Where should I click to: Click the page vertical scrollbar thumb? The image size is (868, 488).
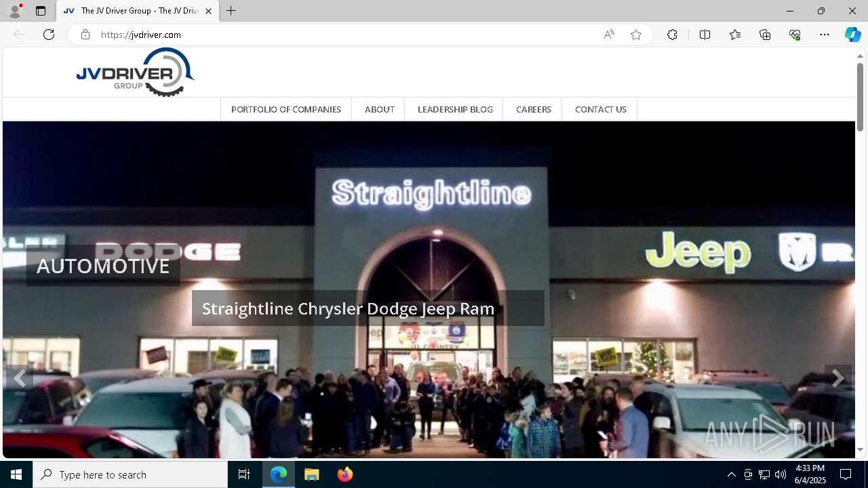[x=860, y=96]
